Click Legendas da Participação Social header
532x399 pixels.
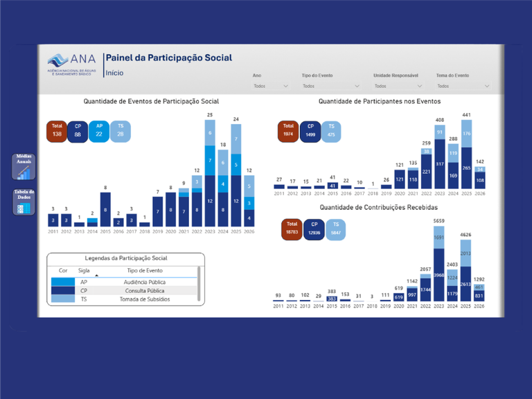tap(126, 258)
